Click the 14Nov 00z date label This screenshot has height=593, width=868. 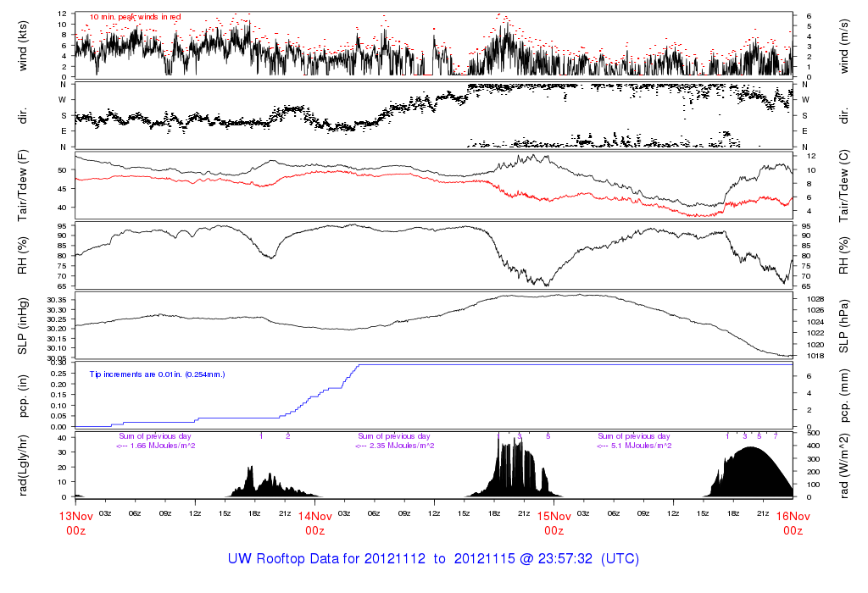[314, 523]
